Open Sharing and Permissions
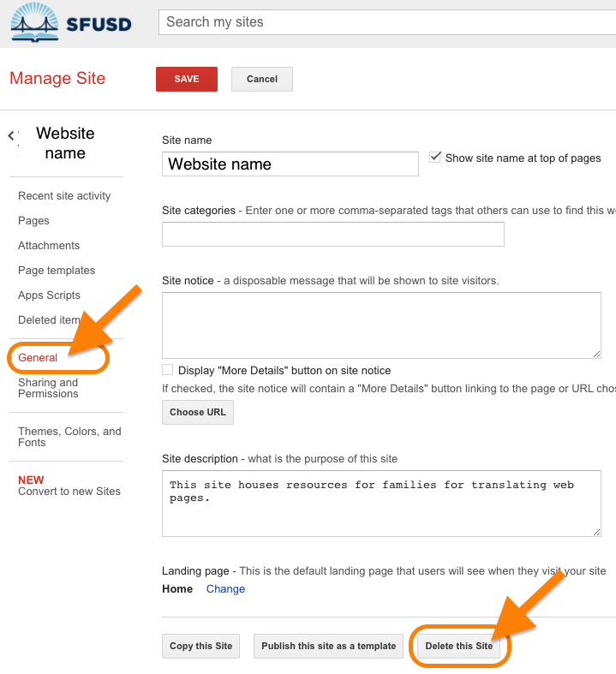616x674 pixels. [x=48, y=388]
